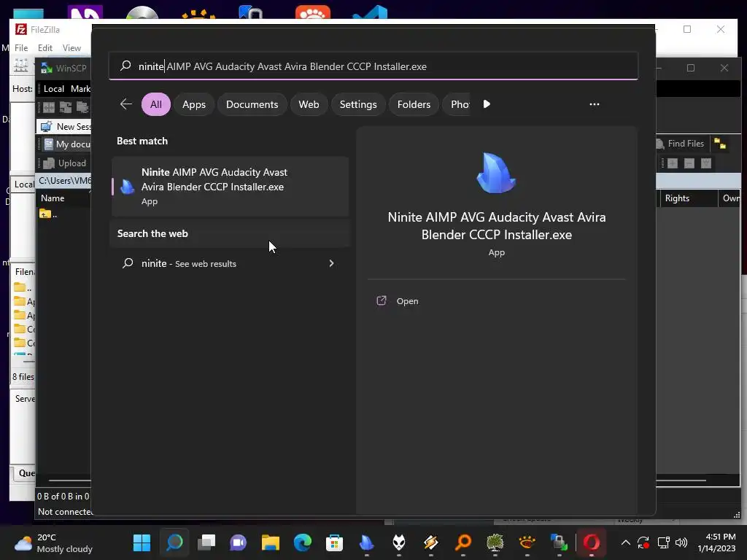Image resolution: width=747 pixels, height=560 pixels.
Task: Open parent folder entry in WinSCP list
Action: [x=48, y=214]
